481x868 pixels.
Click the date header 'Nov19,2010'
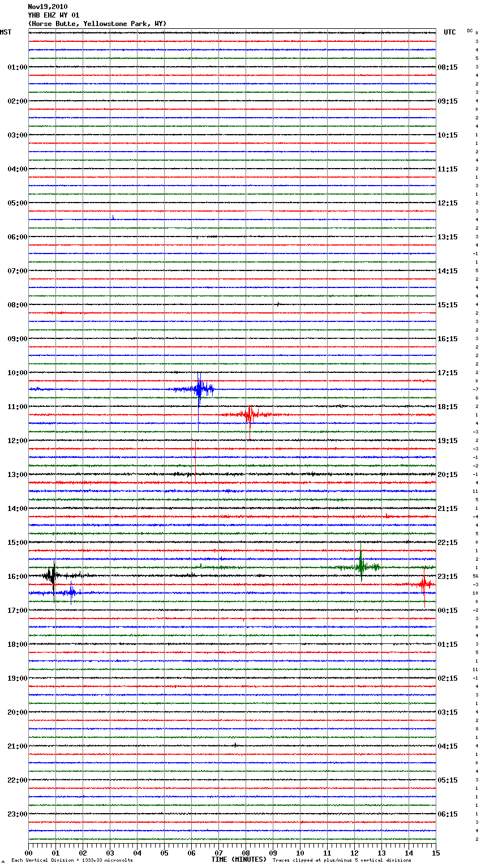coord(48,7)
